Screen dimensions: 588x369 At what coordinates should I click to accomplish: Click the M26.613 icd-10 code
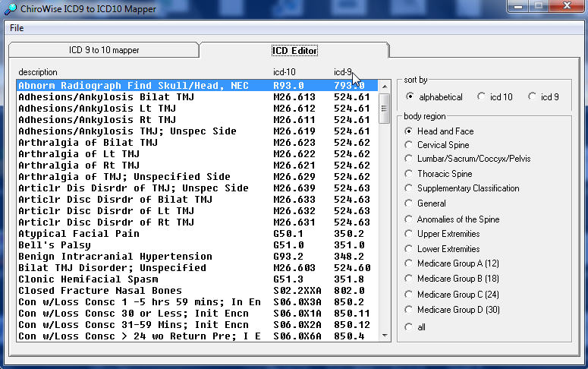pyautogui.click(x=294, y=97)
